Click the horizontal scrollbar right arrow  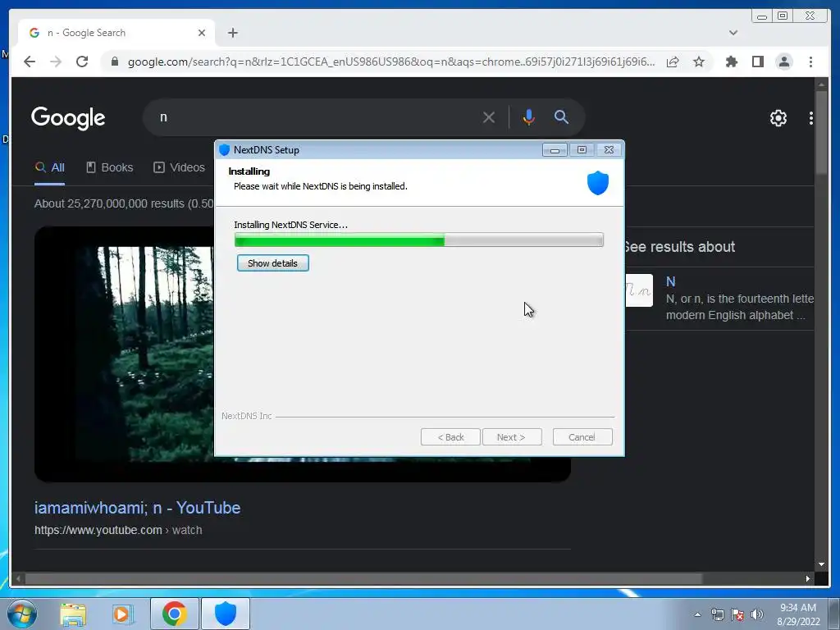click(808, 578)
